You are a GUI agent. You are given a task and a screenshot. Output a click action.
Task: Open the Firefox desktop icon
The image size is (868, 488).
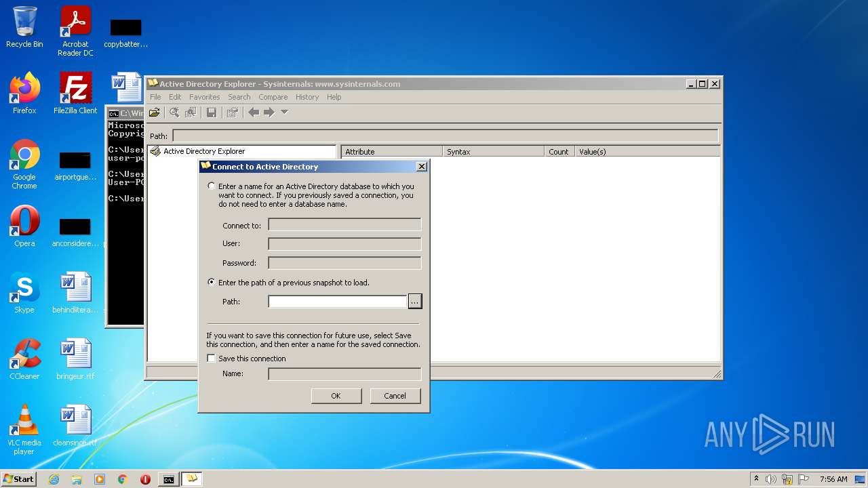point(24,94)
